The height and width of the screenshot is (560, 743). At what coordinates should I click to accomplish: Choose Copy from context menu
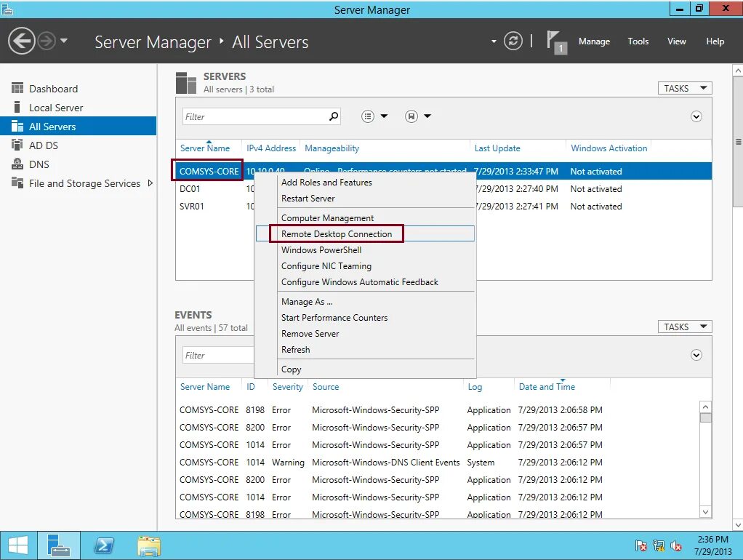(365, 369)
